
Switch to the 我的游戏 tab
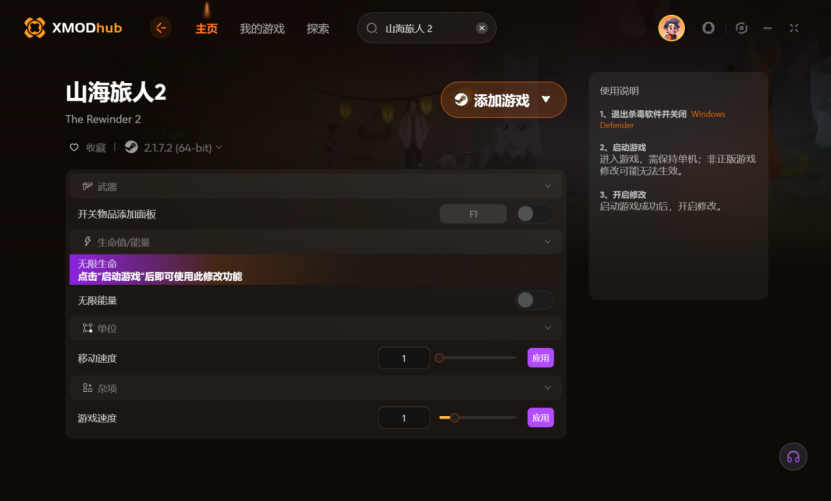tap(262, 29)
